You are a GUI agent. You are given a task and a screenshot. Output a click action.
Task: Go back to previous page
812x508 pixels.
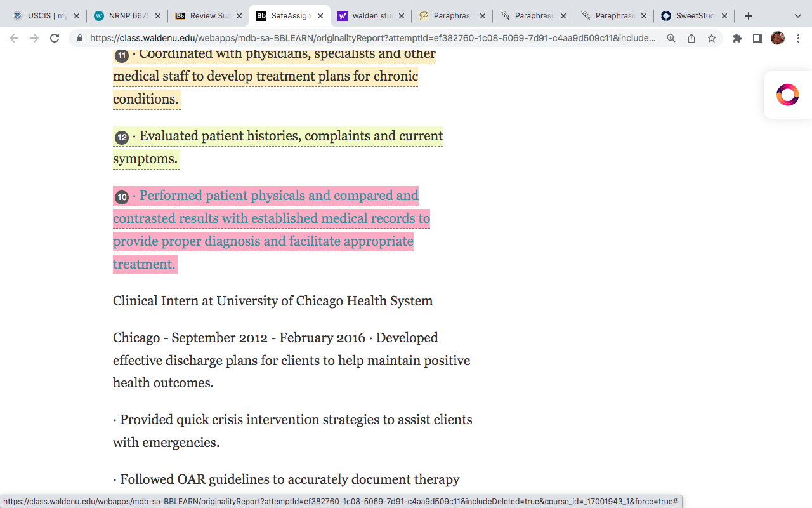coord(14,38)
